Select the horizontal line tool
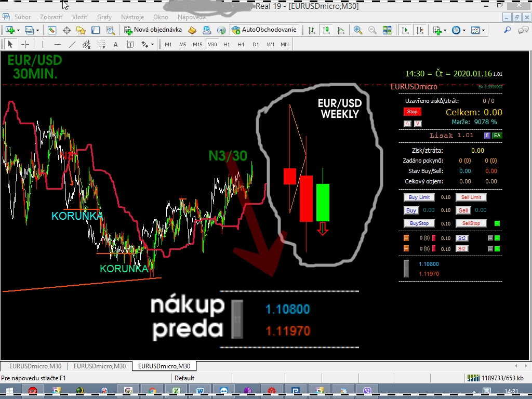This screenshot has width=532, height=399. point(57,45)
